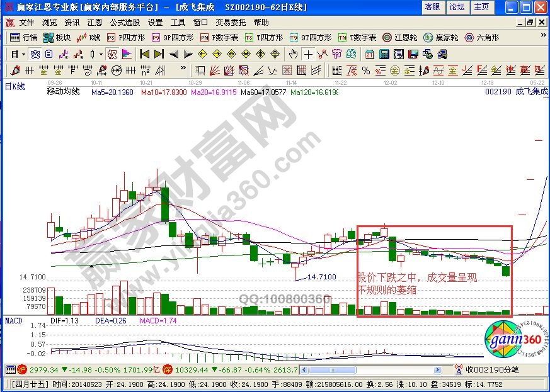This screenshot has width=550, height=392.
Task: Toggle the crosshair cursor mode
Action: pyautogui.click(x=307, y=53)
